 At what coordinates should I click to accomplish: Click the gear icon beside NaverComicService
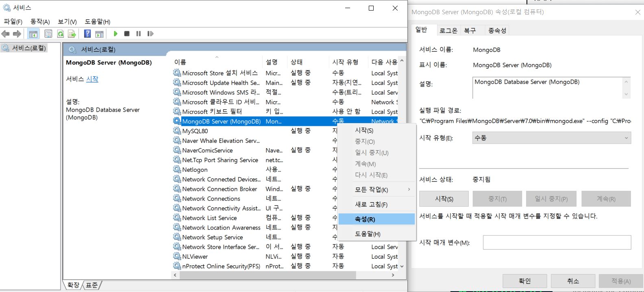click(177, 150)
